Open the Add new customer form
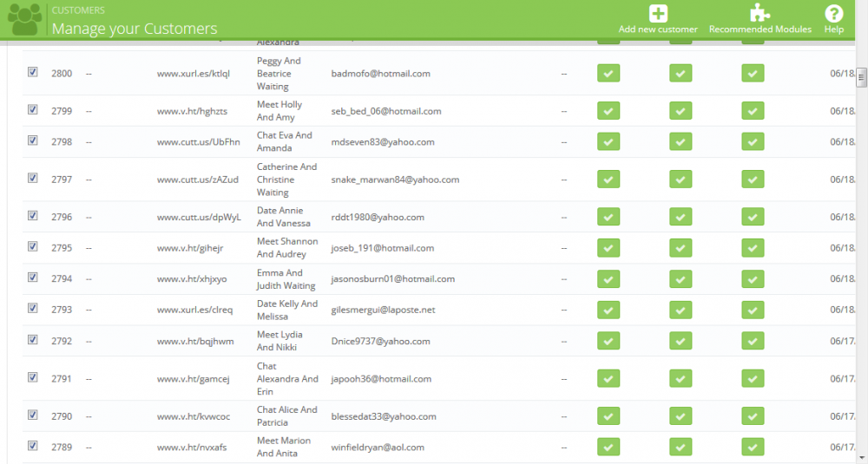The width and height of the screenshot is (868, 464). pos(658,20)
